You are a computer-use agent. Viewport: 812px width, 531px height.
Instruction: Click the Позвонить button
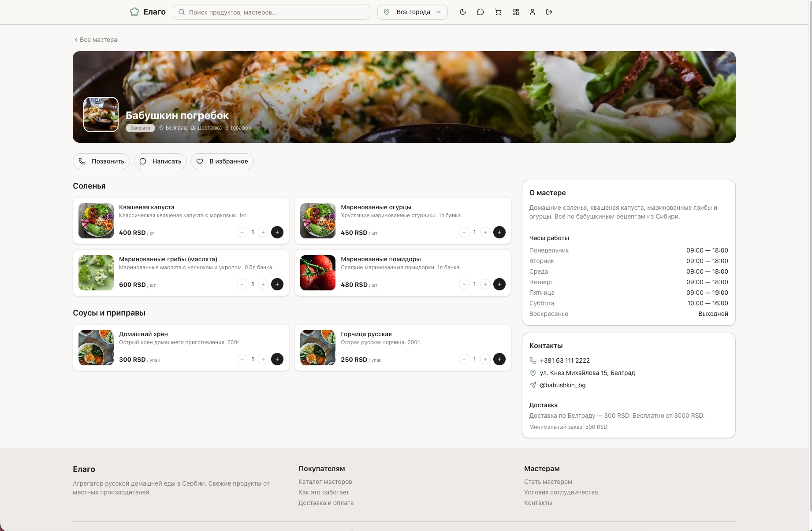[101, 161]
